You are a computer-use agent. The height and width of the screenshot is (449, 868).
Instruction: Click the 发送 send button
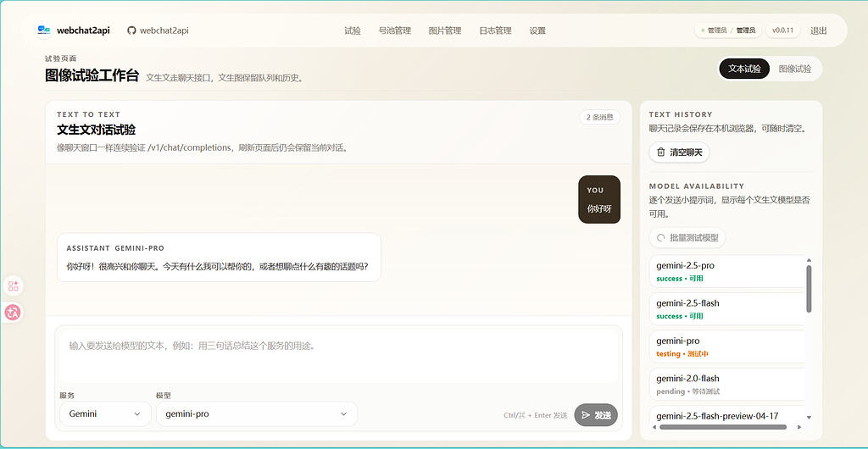coord(596,415)
